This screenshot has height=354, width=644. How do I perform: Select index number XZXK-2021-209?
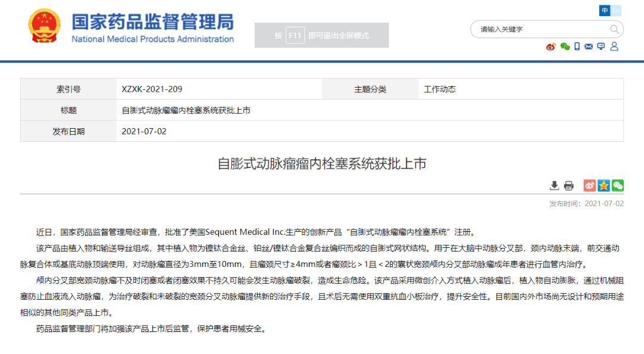tap(152, 89)
